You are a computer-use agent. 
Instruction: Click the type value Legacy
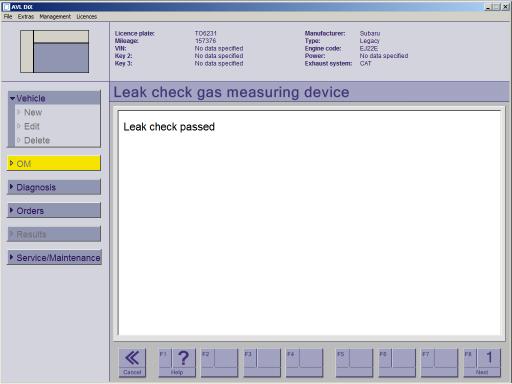369,41
